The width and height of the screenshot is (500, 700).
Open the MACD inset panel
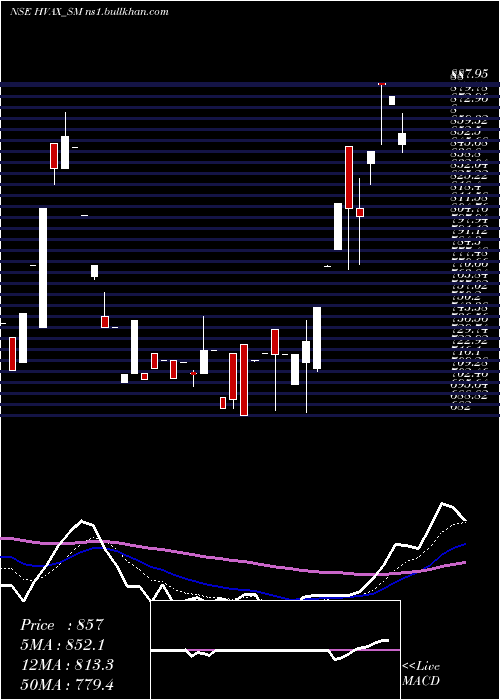coord(275,650)
